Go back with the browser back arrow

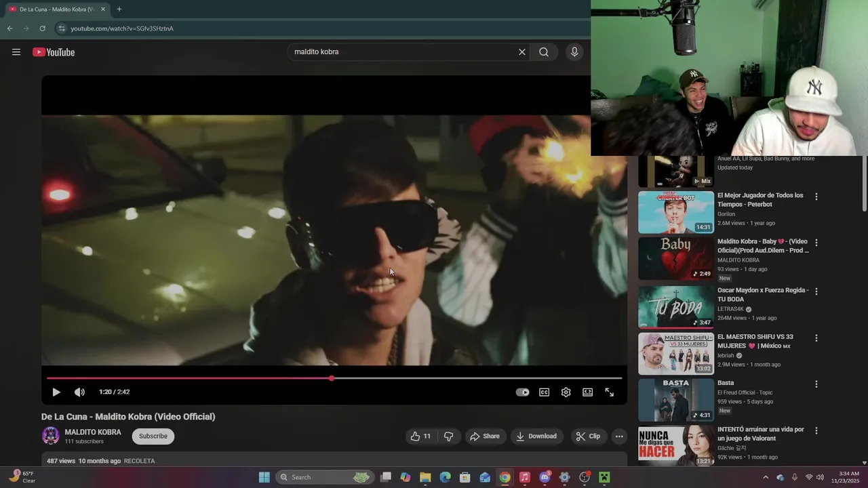tap(9, 28)
